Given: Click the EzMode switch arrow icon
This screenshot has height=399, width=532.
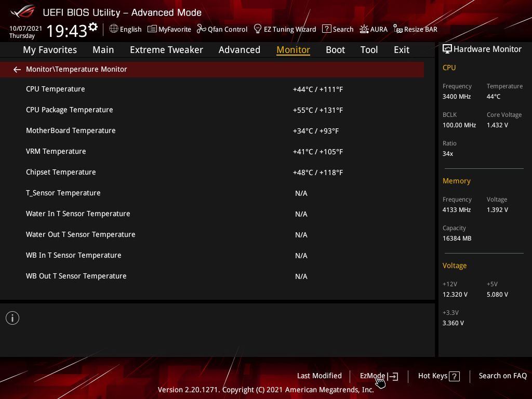Looking at the screenshot, I should [x=393, y=376].
